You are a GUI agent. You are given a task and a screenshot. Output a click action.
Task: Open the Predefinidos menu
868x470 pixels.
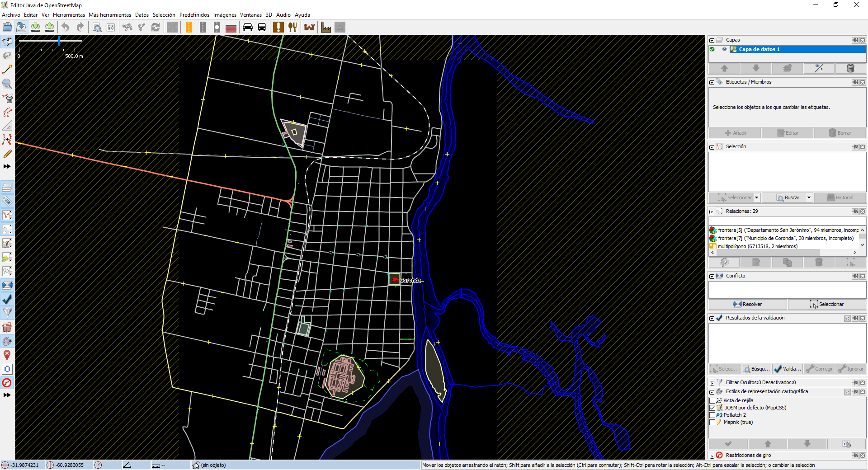click(x=194, y=15)
